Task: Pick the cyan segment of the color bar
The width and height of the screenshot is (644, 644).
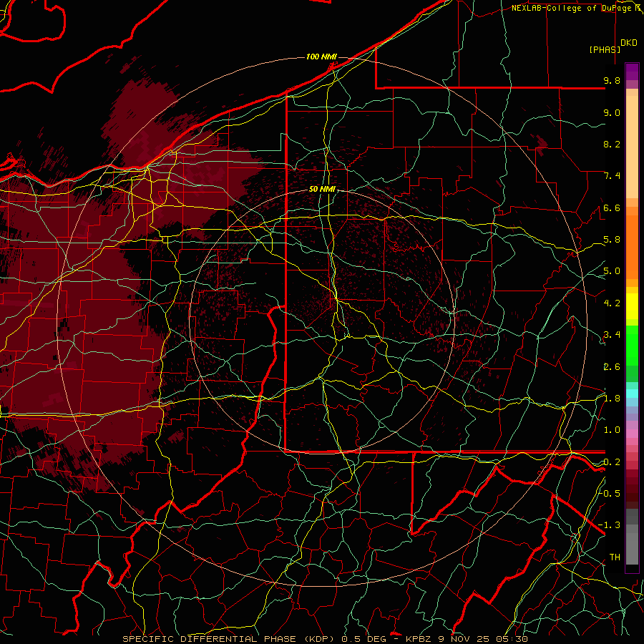Action: pyautogui.click(x=632, y=394)
